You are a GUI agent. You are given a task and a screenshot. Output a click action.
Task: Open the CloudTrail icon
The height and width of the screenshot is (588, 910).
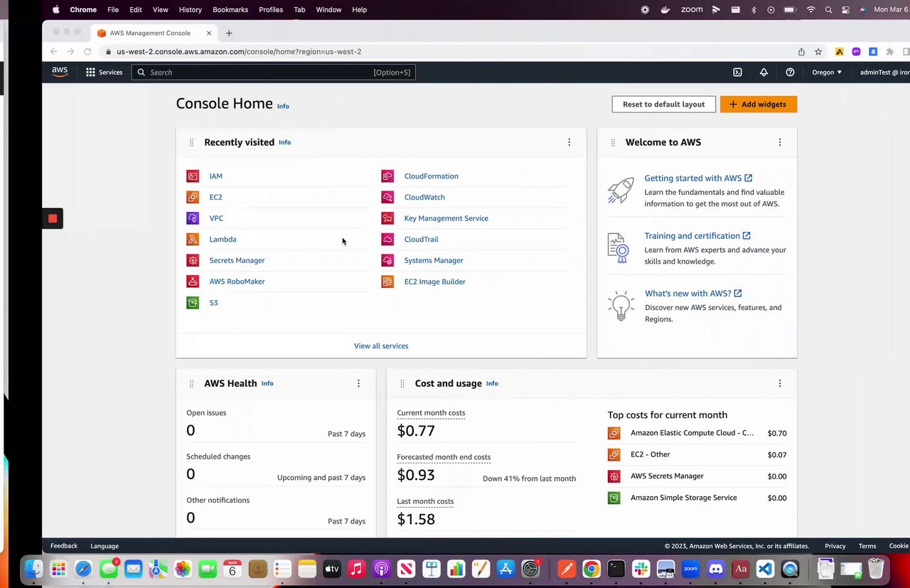click(x=387, y=240)
